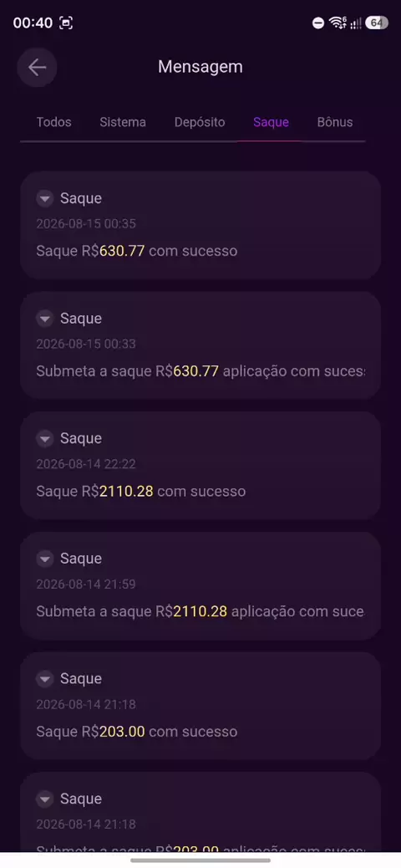Tap the Wi-Fi status icon
The width and height of the screenshot is (401, 868).
point(338,23)
